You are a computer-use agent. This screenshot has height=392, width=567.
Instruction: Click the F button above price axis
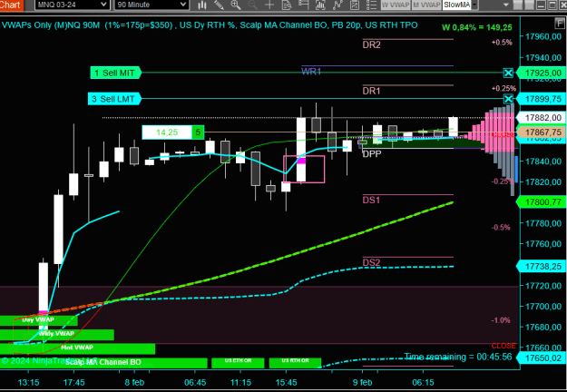pyautogui.click(x=560, y=24)
